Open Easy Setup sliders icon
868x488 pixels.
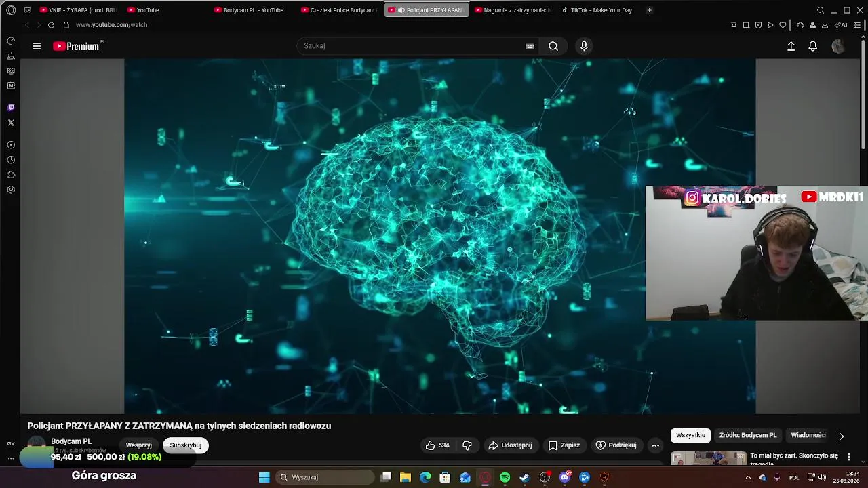coord(859,25)
